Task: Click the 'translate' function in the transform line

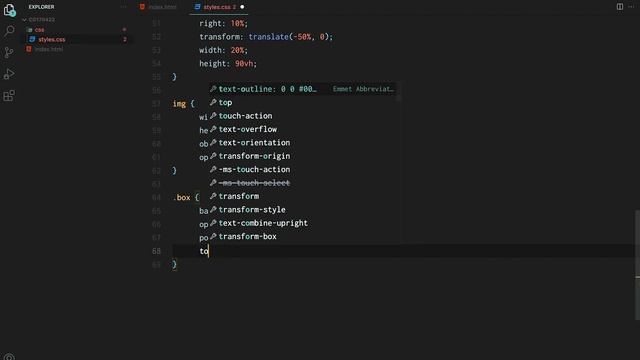Action: coord(268,37)
